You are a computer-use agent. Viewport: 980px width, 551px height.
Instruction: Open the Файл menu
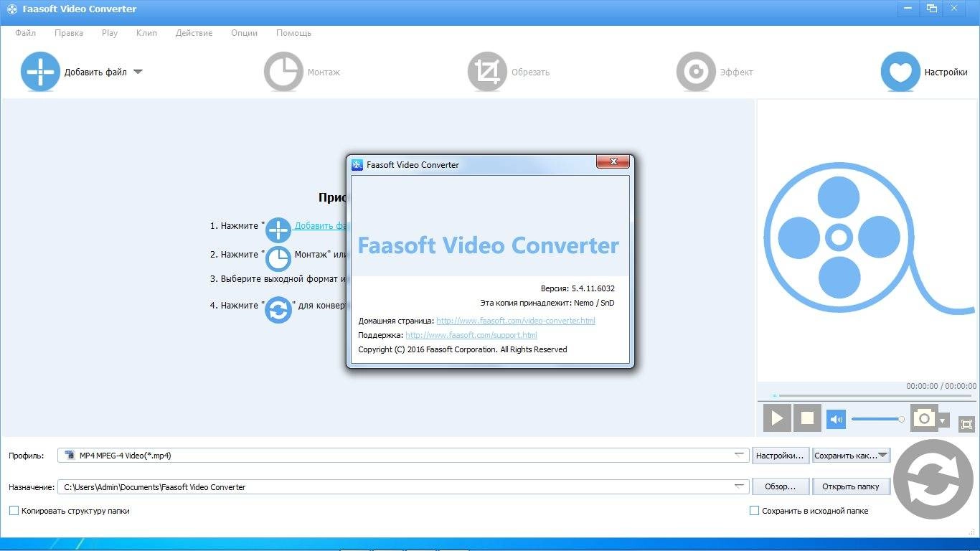(x=25, y=33)
